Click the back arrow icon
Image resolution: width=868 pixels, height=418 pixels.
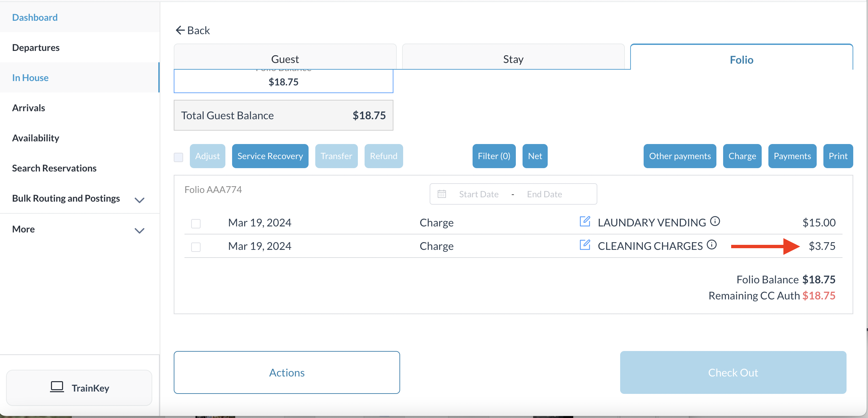(x=180, y=30)
